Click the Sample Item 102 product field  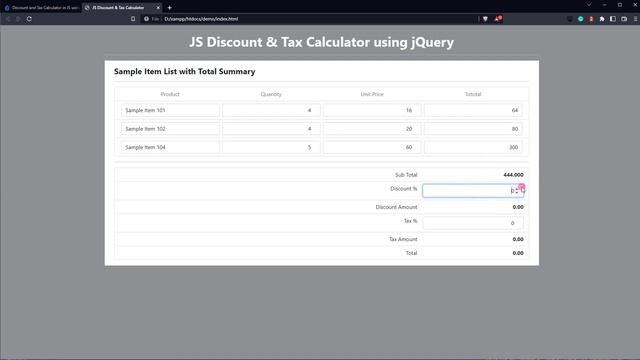(x=170, y=129)
